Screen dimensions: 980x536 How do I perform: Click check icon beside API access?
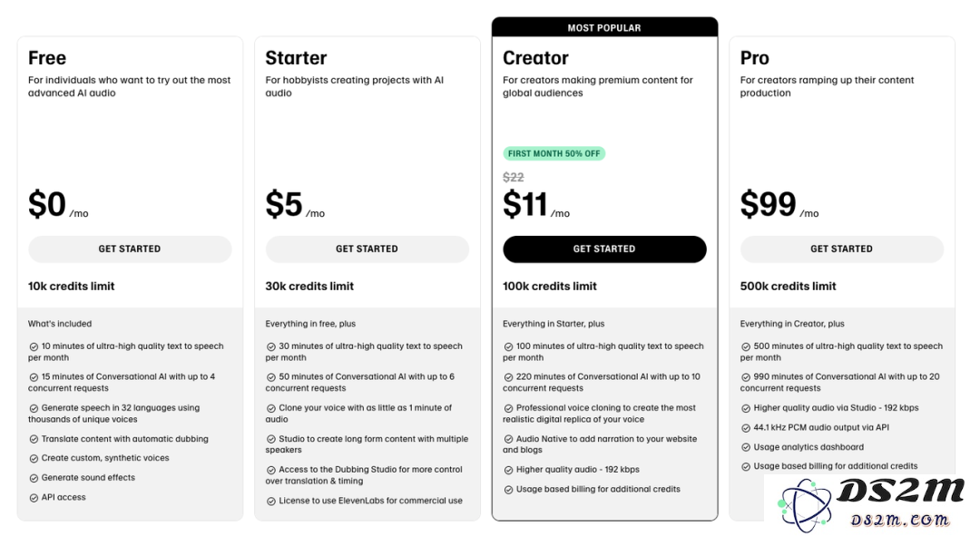(34, 498)
